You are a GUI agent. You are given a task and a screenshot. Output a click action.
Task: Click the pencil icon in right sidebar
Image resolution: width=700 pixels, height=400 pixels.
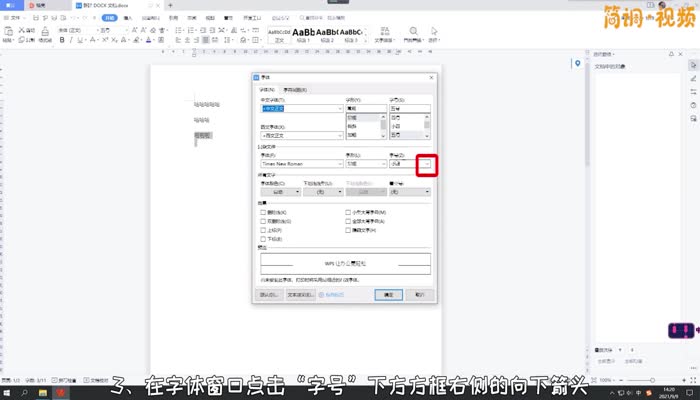[693, 78]
